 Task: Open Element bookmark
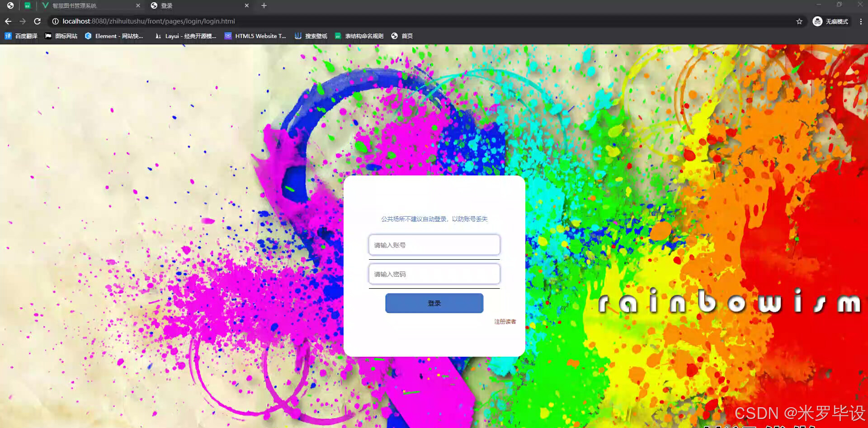[x=114, y=36]
